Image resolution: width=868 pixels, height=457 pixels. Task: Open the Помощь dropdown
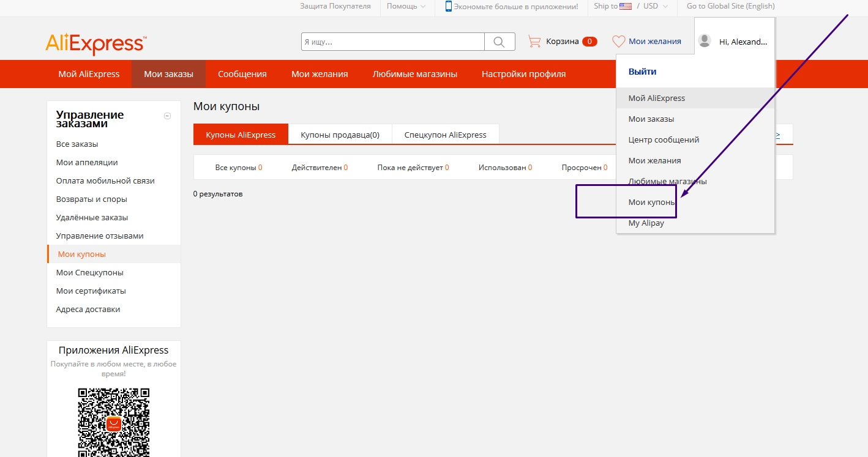click(x=406, y=6)
